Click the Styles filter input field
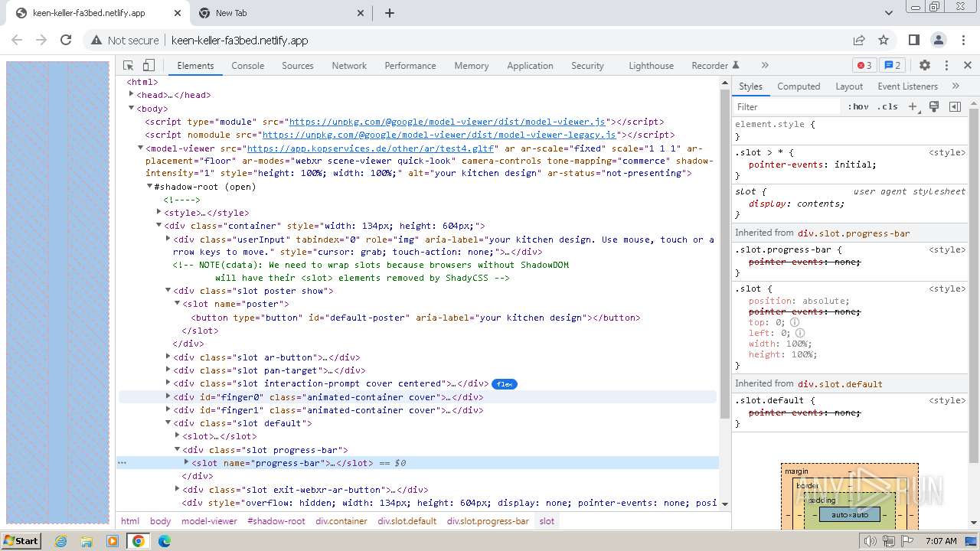This screenshot has width=980, height=551. coord(787,107)
